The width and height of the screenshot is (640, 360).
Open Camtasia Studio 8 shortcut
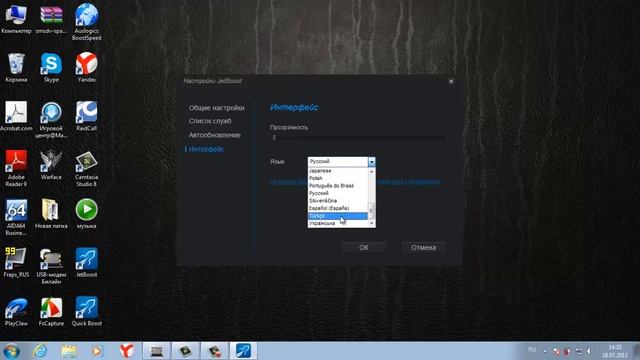(87, 168)
